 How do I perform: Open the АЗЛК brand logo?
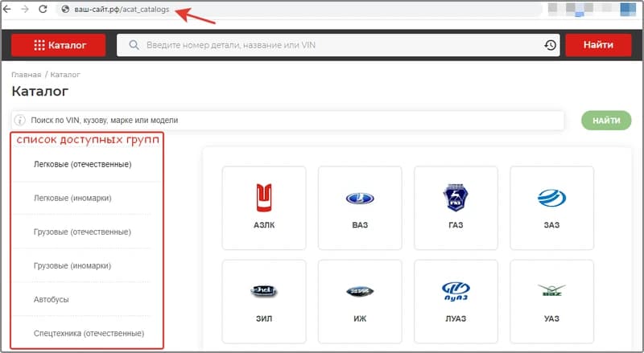pyautogui.click(x=264, y=198)
